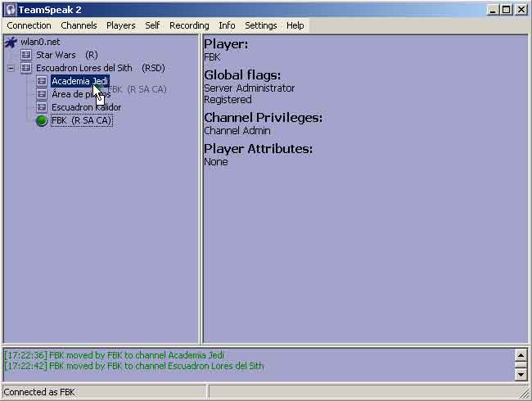Open the Settings menu
Viewport: 532px width, 401px height.
coord(260,26)
